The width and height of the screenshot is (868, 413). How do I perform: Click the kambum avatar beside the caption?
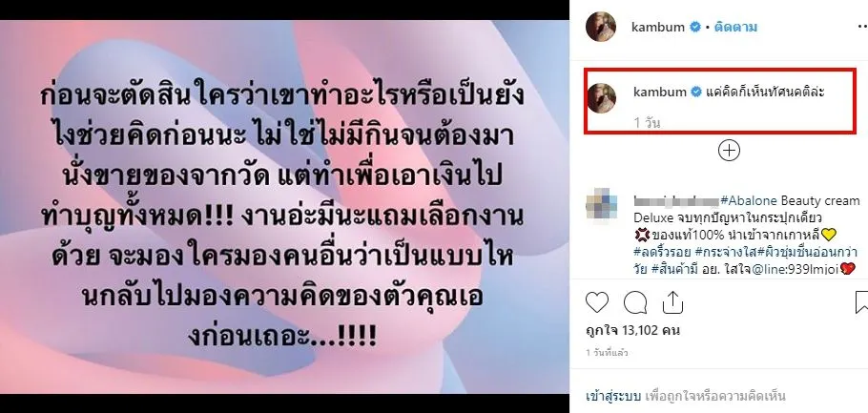(x=601, y=98)
